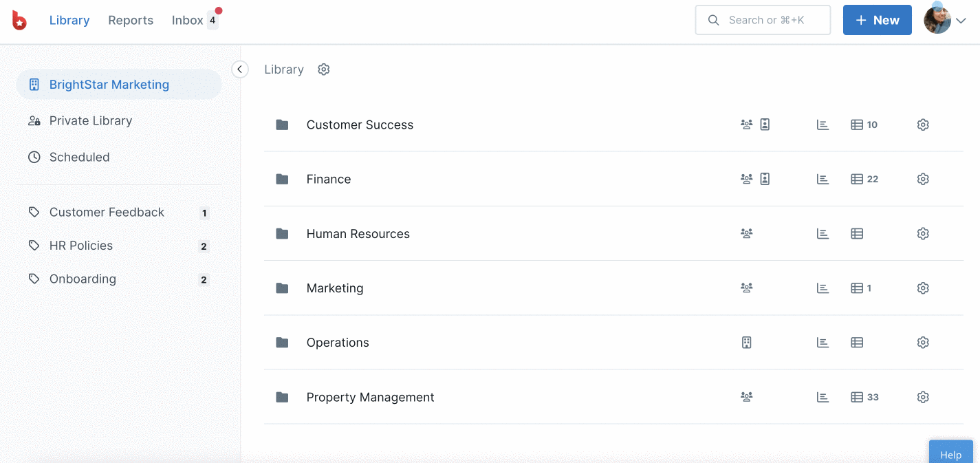
Task: Click the Private Library lock-person icon
Action: click(x=34, y=121)
